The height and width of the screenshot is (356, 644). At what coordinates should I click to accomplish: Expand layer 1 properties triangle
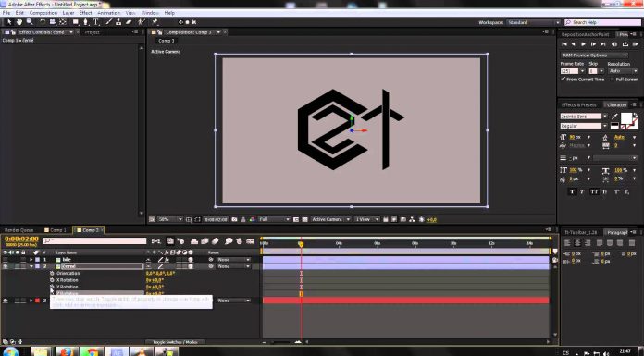coord(31,260)
